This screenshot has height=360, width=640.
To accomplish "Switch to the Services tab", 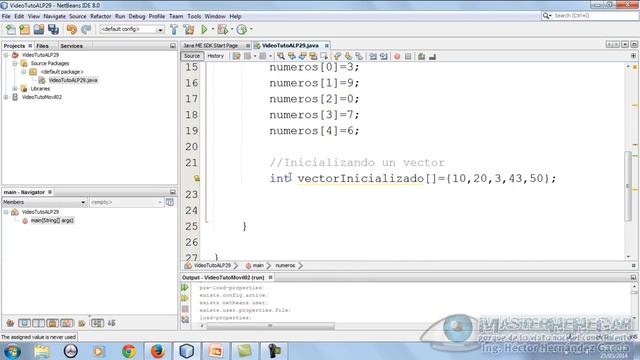I will coord(71,46).
